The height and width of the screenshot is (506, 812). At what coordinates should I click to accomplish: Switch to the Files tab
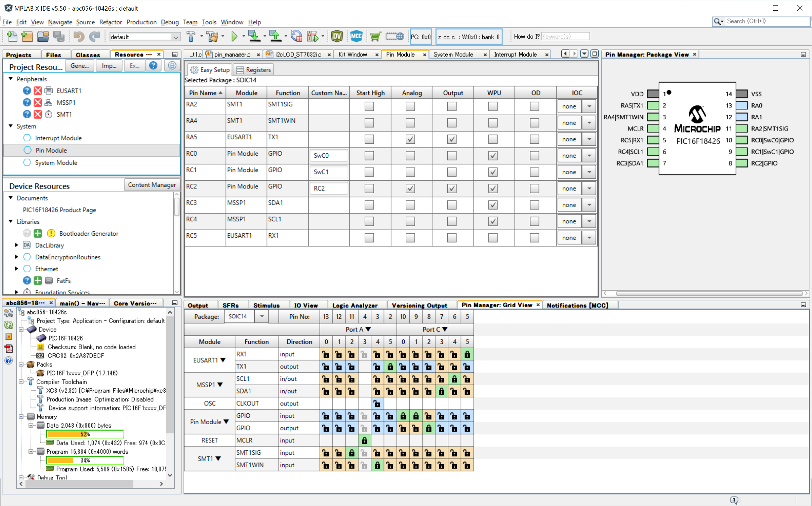[53, 55]
